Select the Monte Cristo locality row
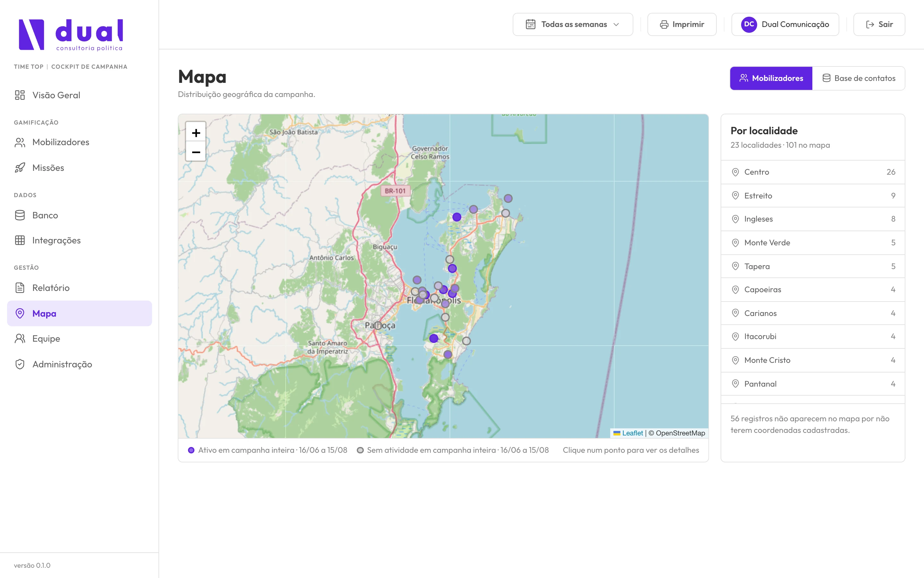Image resolution: width=924 pixels, height=578 pixels. point(812,361)
